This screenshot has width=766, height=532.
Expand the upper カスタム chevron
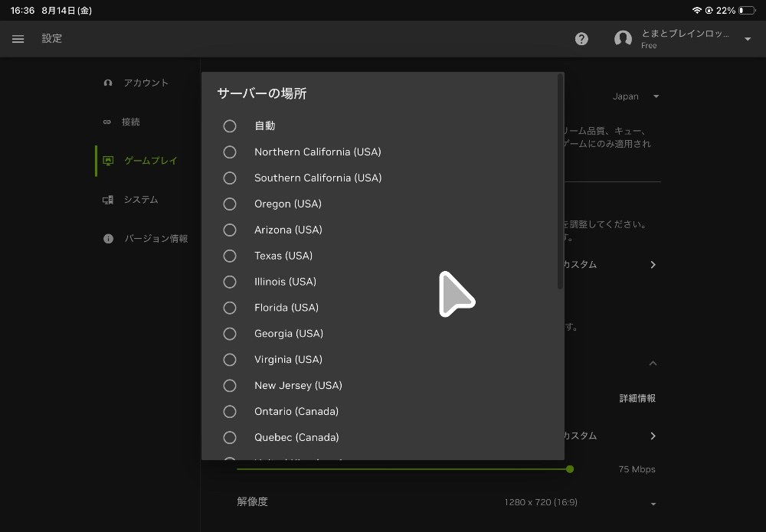click(x=653, y=265)
